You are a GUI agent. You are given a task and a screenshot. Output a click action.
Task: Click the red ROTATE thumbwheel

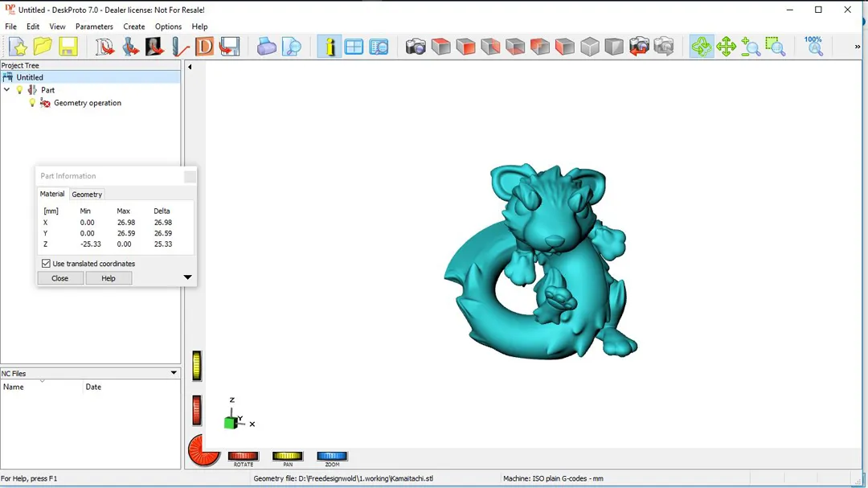point(243,456)
